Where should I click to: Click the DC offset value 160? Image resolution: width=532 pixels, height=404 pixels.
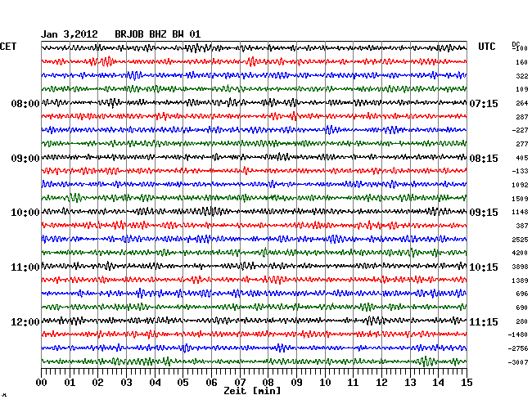522,62
